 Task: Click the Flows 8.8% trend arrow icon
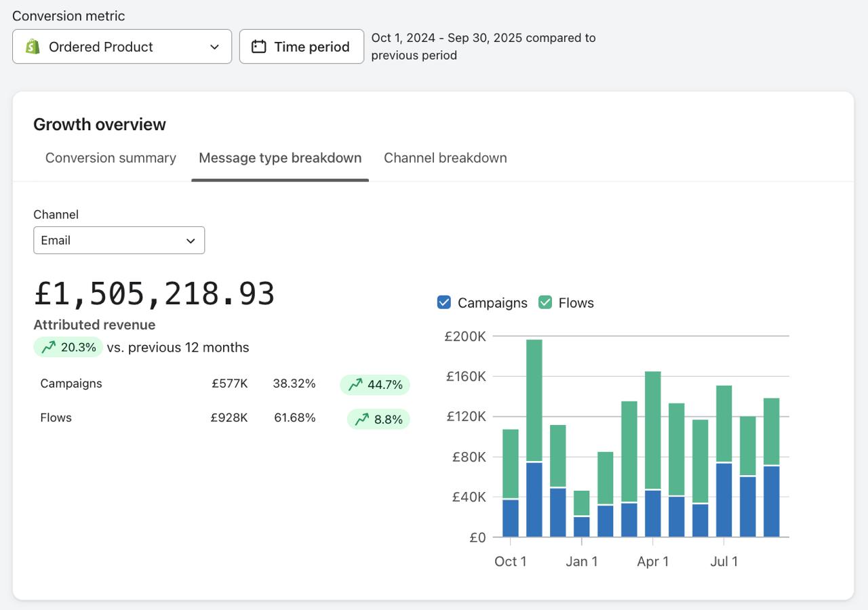(362, 420)
